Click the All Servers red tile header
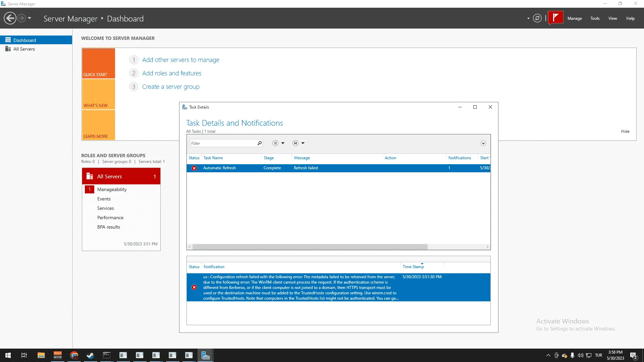Viewport: 644px width, 362px height. 121,176
